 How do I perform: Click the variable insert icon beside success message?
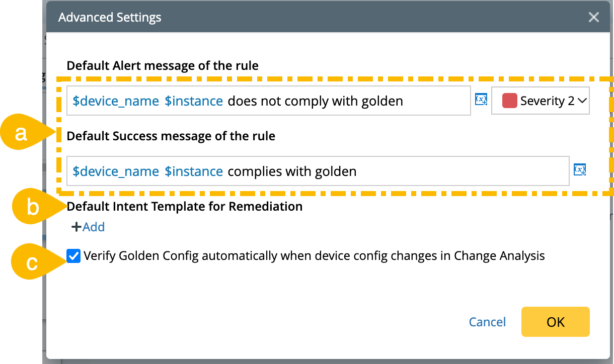(x=580, y=170)
